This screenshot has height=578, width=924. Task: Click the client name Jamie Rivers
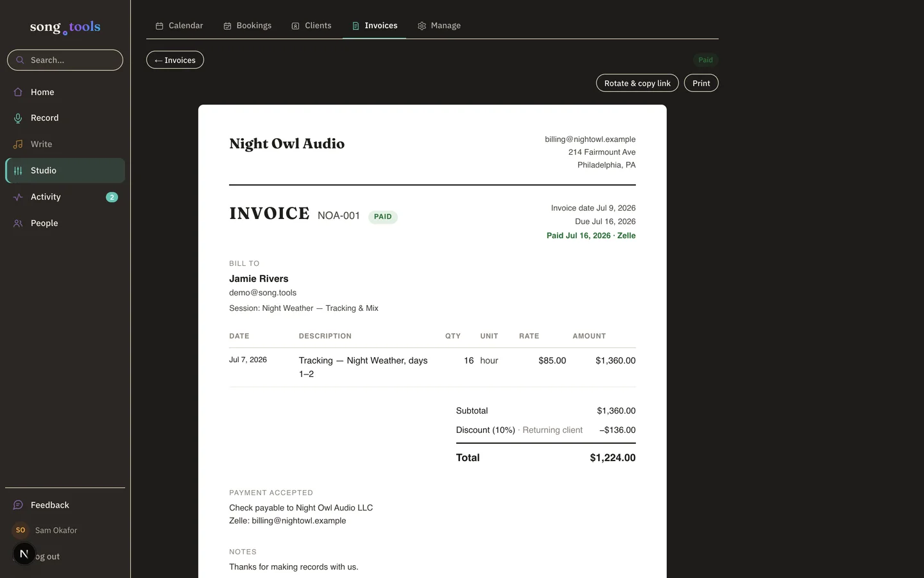(259, 279)
